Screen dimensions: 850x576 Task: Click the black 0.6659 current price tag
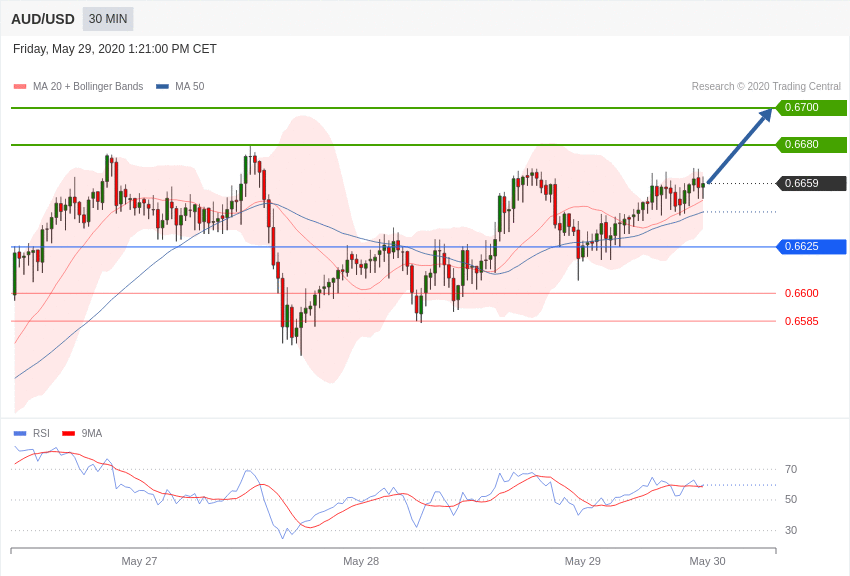[812, 183]
